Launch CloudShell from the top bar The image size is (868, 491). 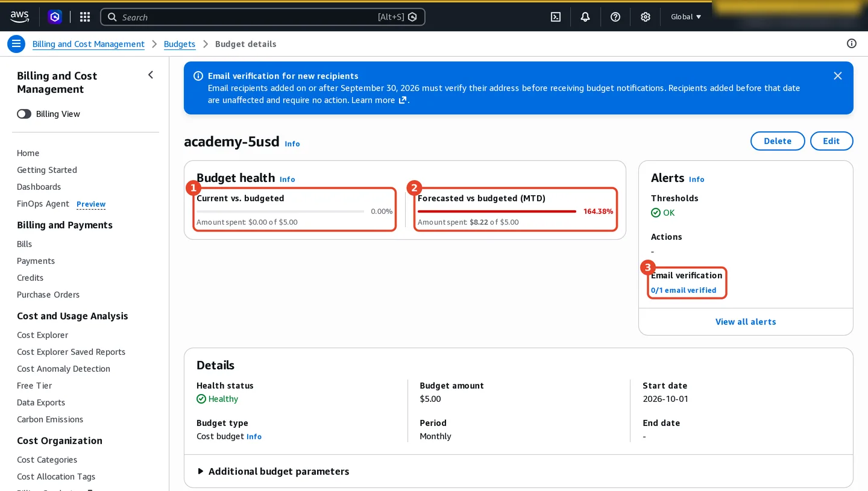556,17
